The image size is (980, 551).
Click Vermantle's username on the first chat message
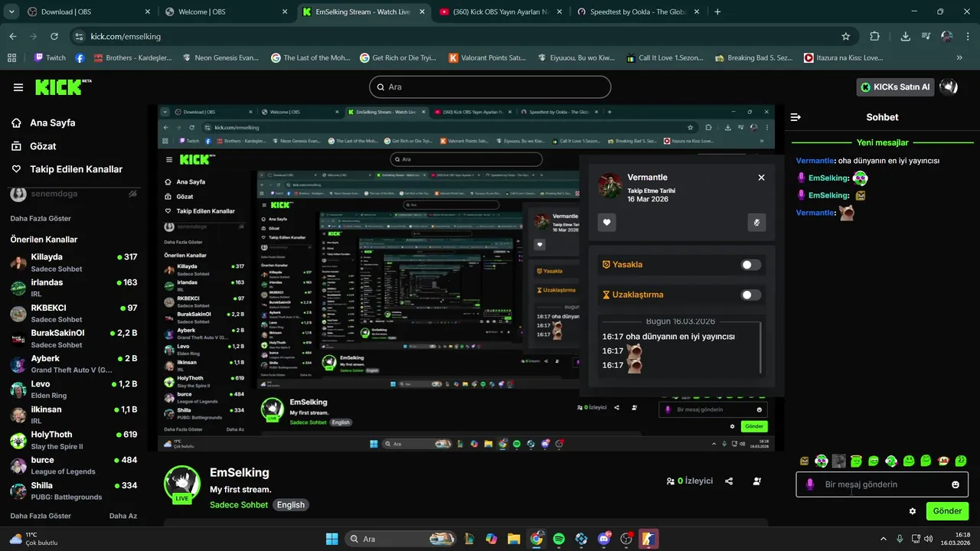[815, 161]
